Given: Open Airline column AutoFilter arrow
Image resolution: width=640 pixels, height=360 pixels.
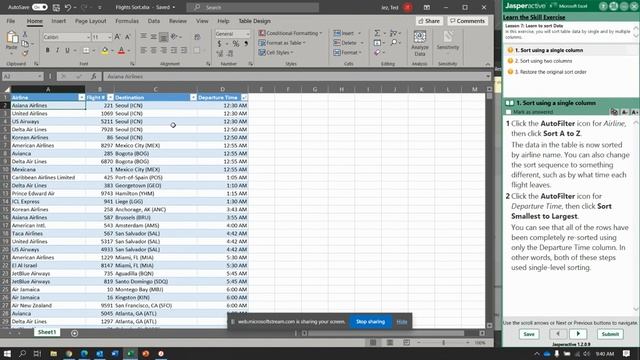Looking at the screenshot, I should 82,98.
